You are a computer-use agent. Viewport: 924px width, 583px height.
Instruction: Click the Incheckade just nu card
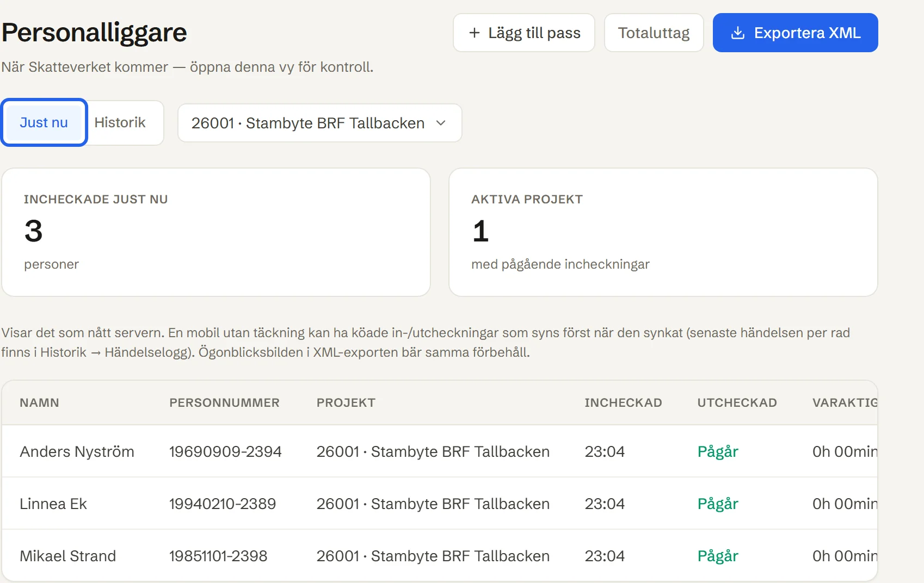[216, 232]
